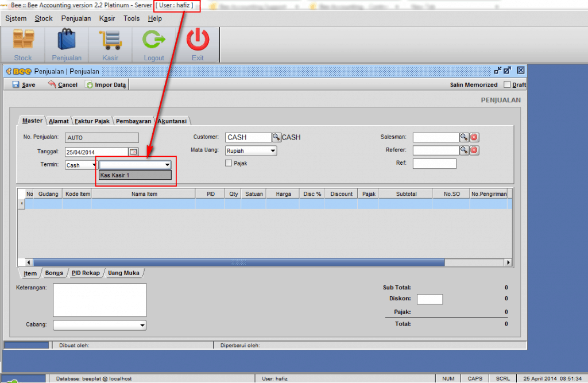This screenshot has width=588, height=383.
Task: Switch to the Pembayaran tab
Action: 133,121
